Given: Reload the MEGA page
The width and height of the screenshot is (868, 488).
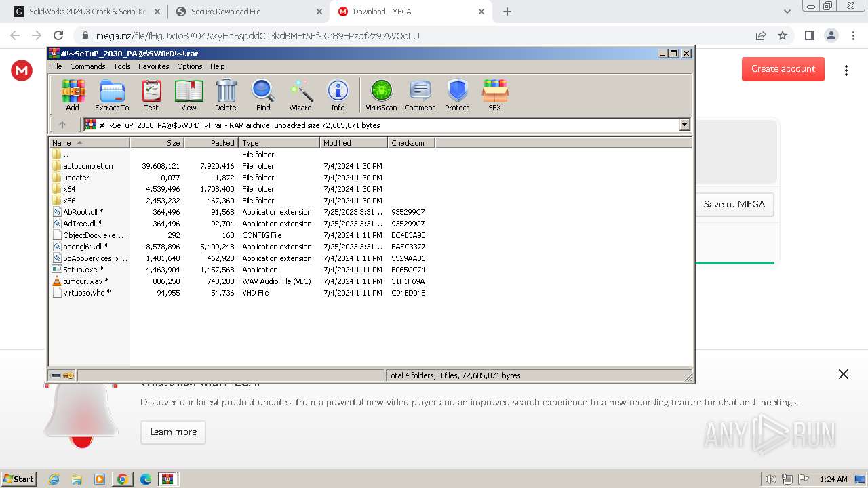Looking at the screenshot, I should coord(58,35).
